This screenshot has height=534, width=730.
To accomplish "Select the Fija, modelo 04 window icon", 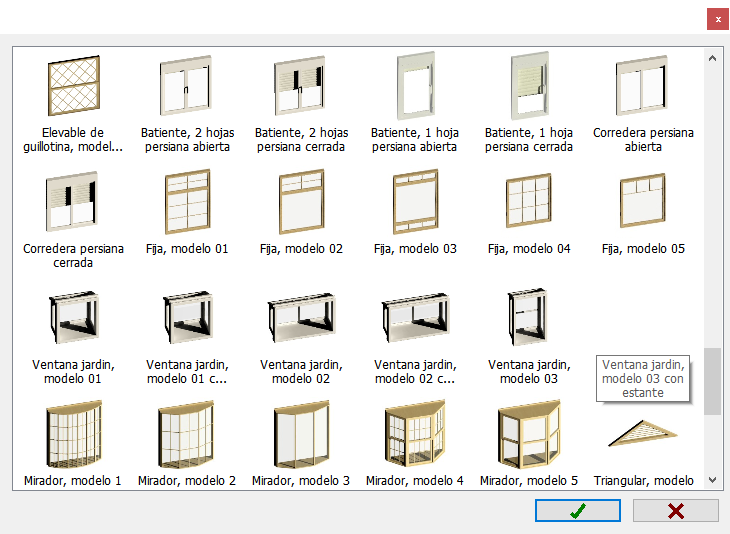I will coord(529,200).
